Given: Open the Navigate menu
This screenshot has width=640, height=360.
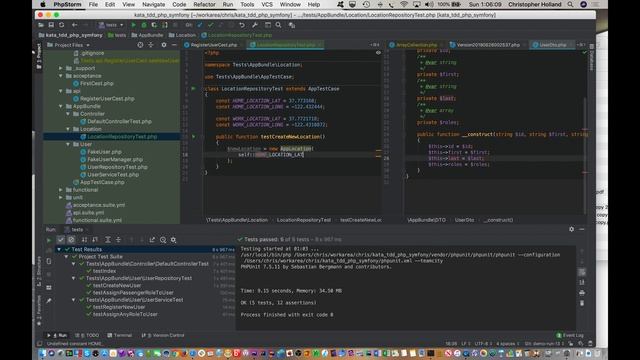Looking at the screenshot, I should (x=153, y=4).
